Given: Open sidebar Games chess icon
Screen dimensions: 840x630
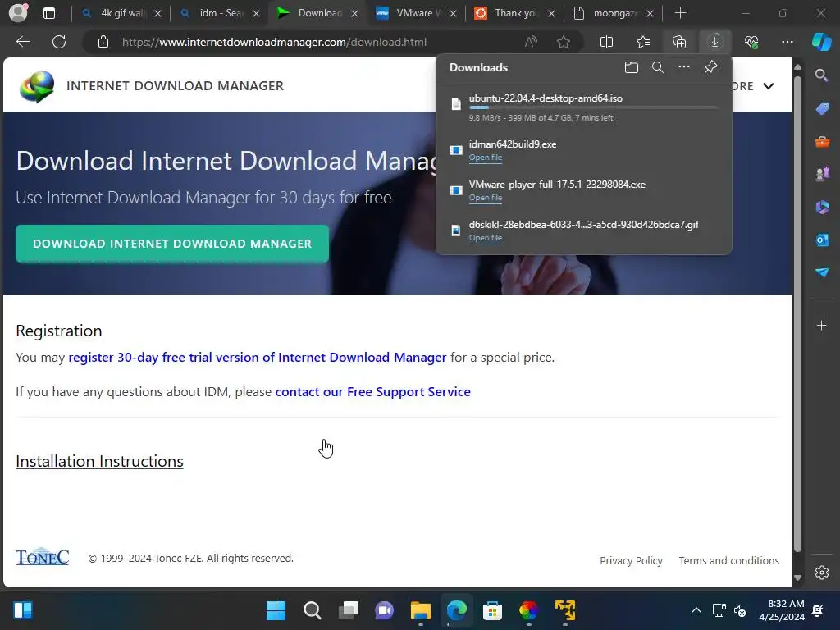Looking at the screenshot, I should pos(822,174).
